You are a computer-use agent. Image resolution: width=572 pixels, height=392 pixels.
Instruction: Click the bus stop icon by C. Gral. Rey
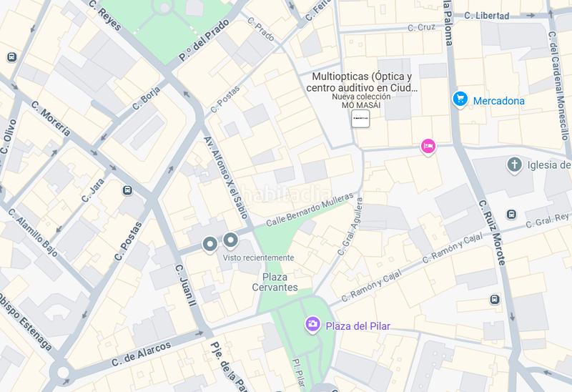511,215
